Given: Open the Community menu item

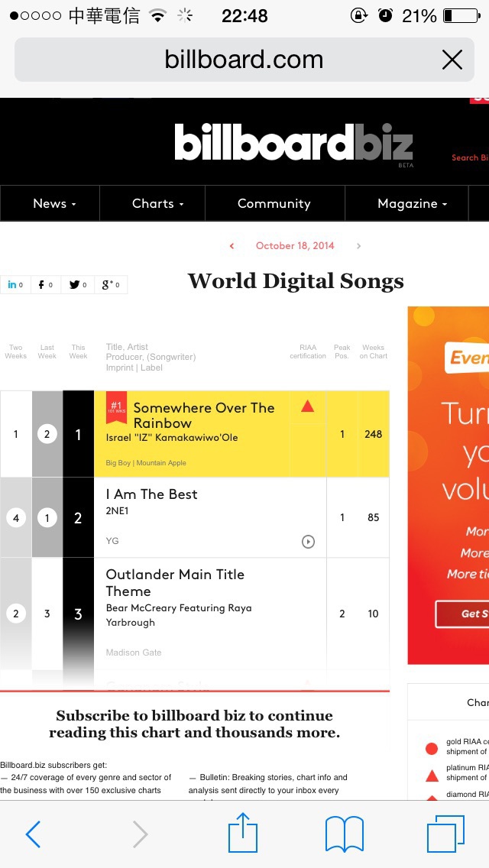Looking at the screenshot, I should coord(274,203).
